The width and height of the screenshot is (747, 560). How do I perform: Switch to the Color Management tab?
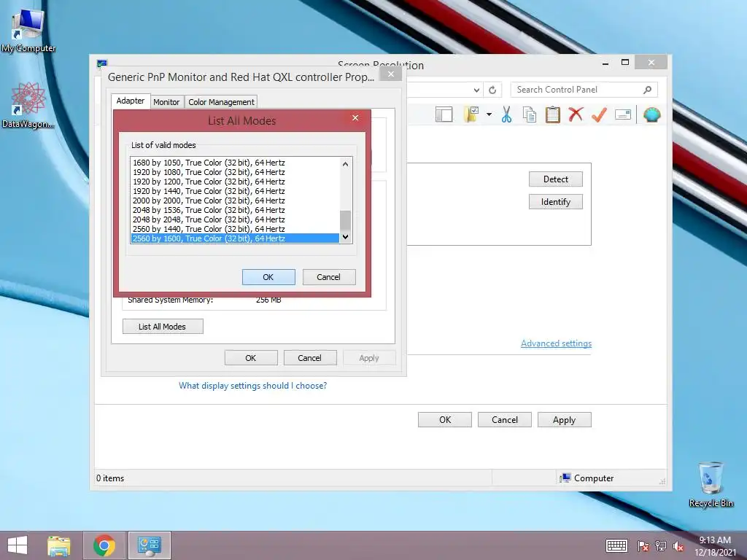point(221,102)
